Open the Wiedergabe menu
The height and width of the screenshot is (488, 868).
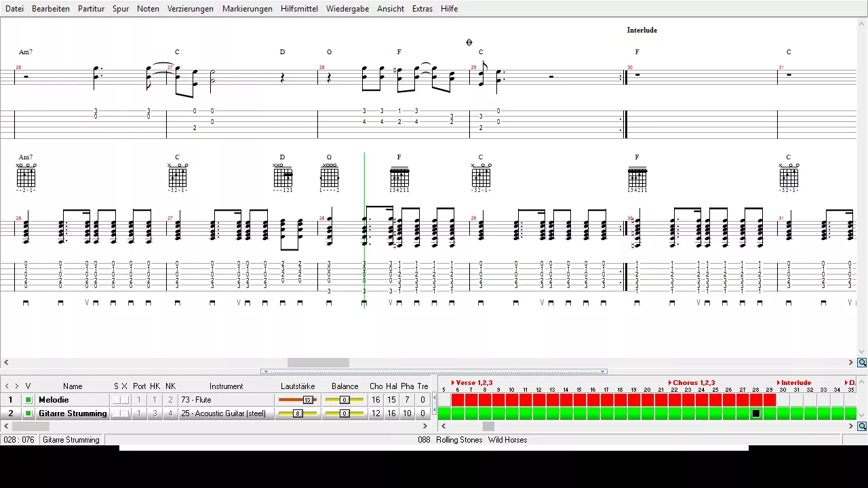(347, 9)
